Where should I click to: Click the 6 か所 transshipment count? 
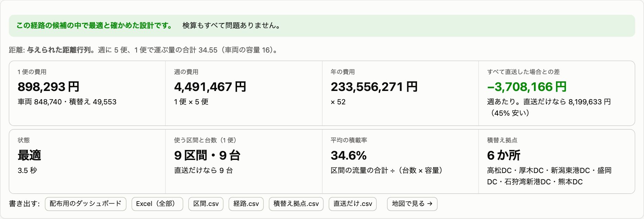point(504,155)
